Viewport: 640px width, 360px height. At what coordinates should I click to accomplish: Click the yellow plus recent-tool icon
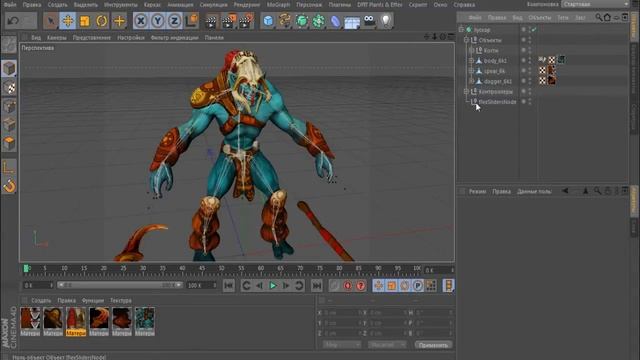coord(119,20)
